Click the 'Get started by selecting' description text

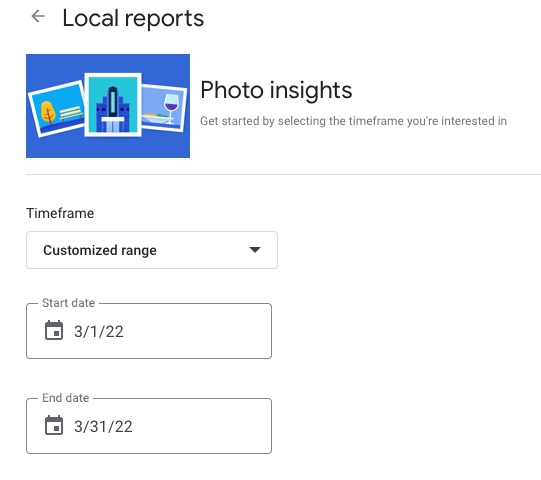coord(353,121)
